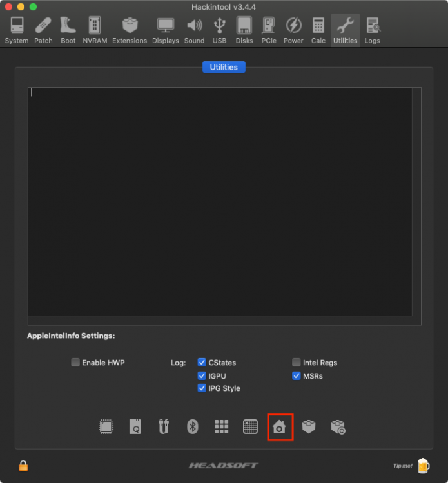
Task: Open the Logs section
Action: (372, 30)
